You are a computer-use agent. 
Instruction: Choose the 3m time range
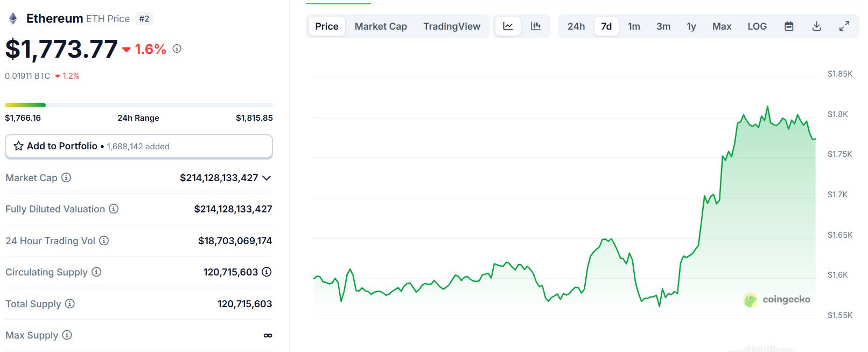pyautogui.click(x=663, y=26)
